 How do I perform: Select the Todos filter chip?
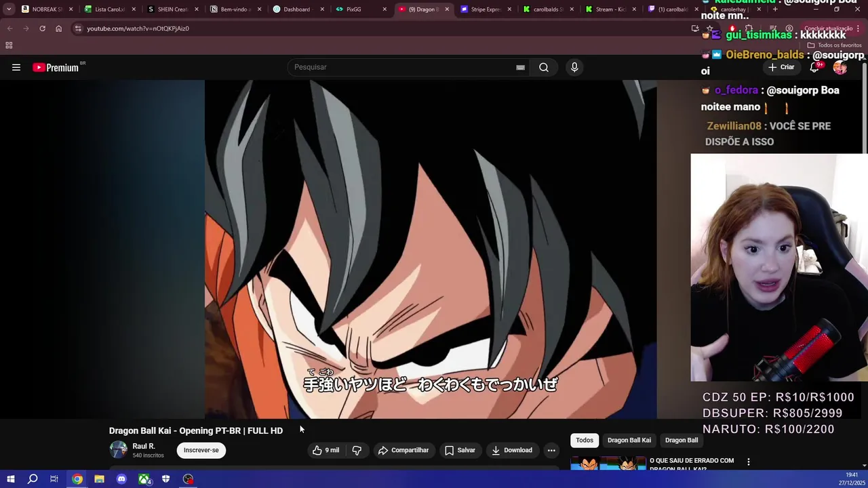point(585,440)
